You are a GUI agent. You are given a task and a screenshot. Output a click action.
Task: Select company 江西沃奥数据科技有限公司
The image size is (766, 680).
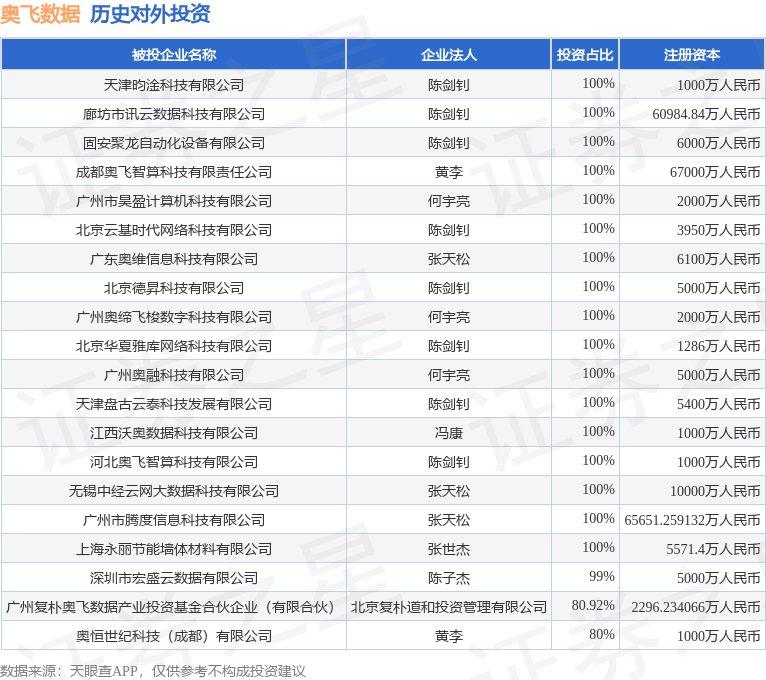click(x=174, y=433)
